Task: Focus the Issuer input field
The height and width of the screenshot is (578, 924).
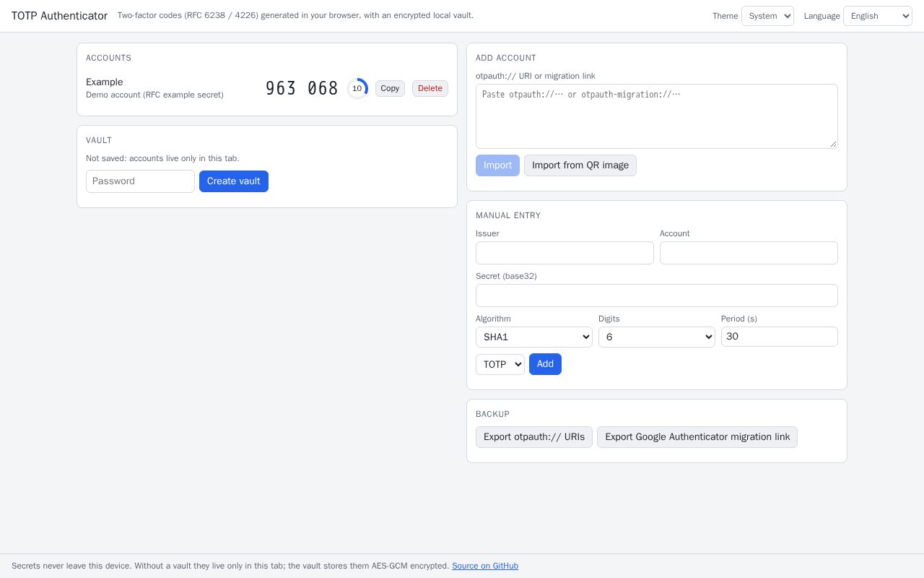Action: pyautogui.click(x=565, y=253)
